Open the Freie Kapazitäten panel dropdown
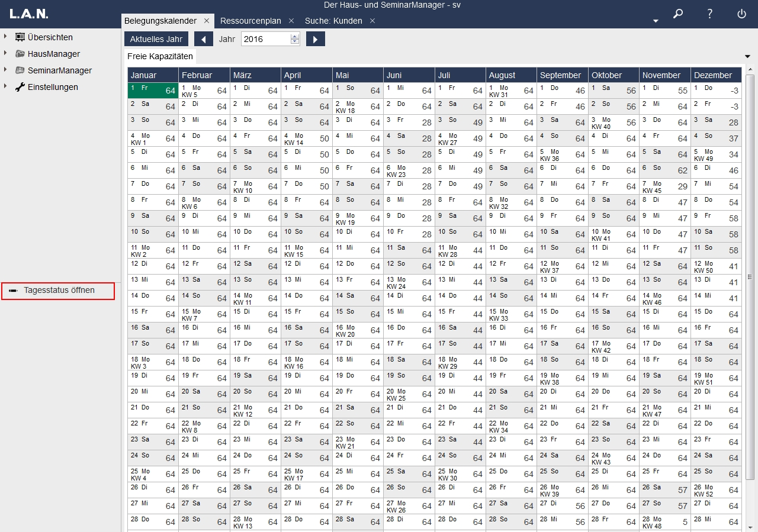 pyautogui.click(x=747, y=56)
